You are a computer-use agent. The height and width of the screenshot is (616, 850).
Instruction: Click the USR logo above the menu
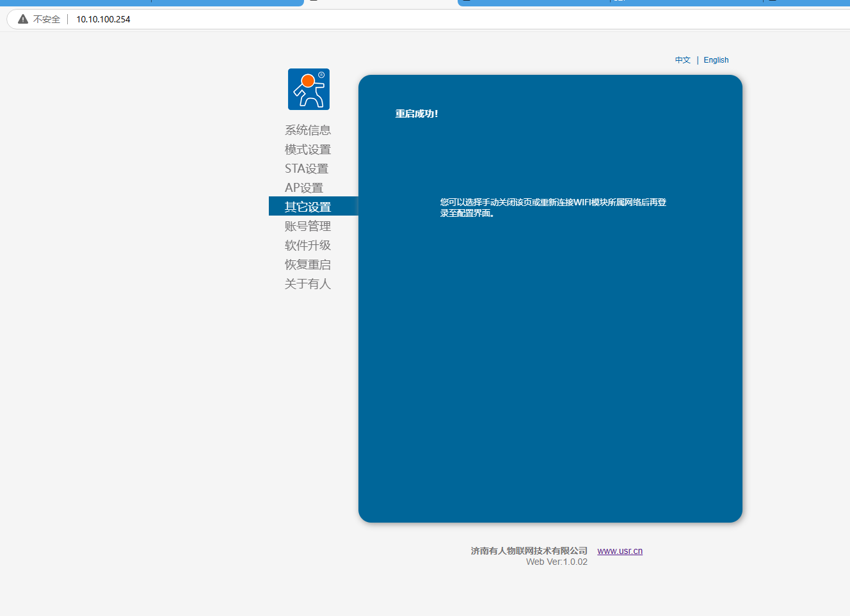pyautogui.click(x=309, y=89)
